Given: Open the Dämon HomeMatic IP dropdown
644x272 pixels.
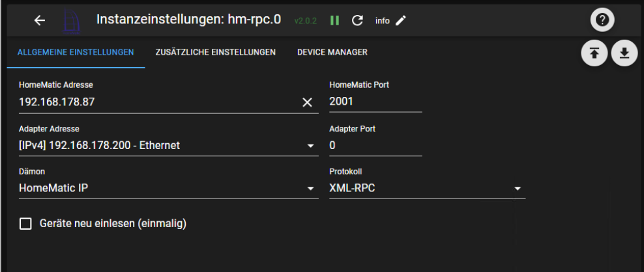Looking at the screenshot, I should (x=168, y=188).
